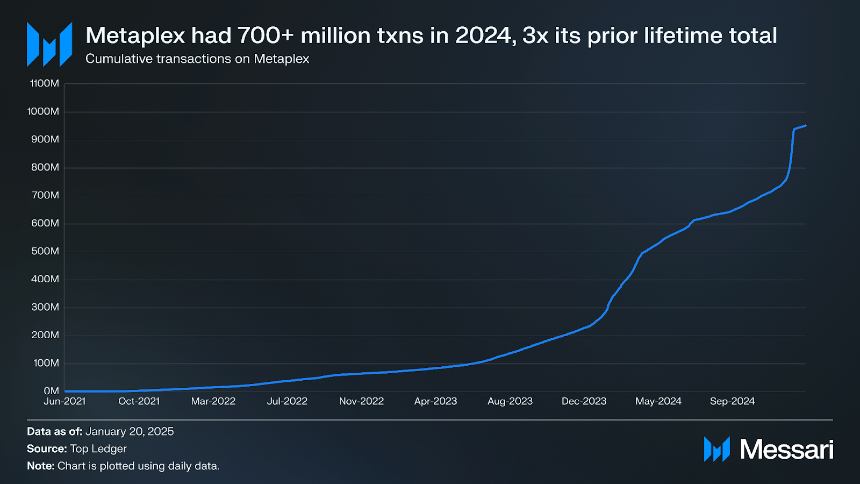Click the Nov-2022 x-axis label
Image resolution: width=860 pixels, height=484 pixels.
[361, 401]
